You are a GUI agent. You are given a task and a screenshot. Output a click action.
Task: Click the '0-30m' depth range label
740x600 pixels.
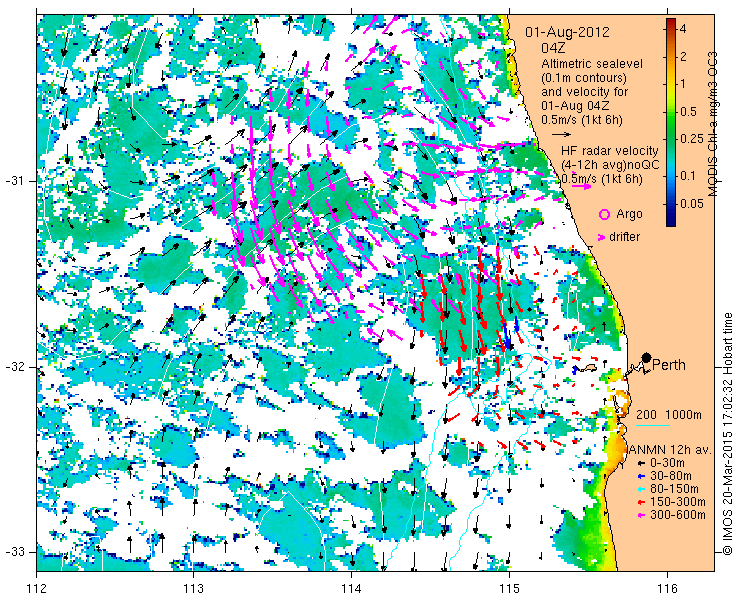(x=667, y=464)
